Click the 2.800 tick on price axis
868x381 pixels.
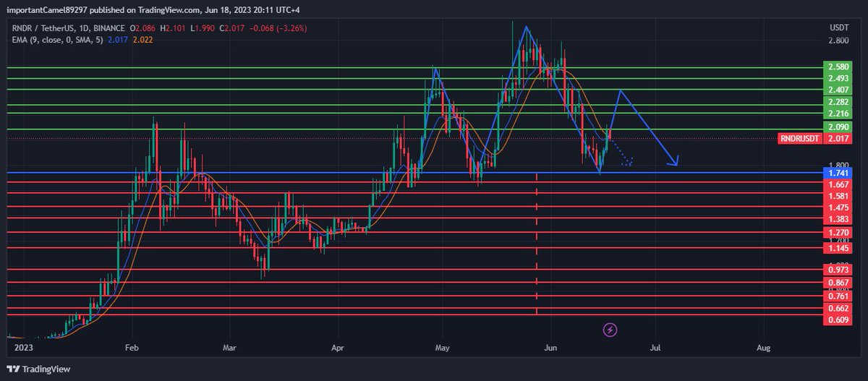point(838,40)
